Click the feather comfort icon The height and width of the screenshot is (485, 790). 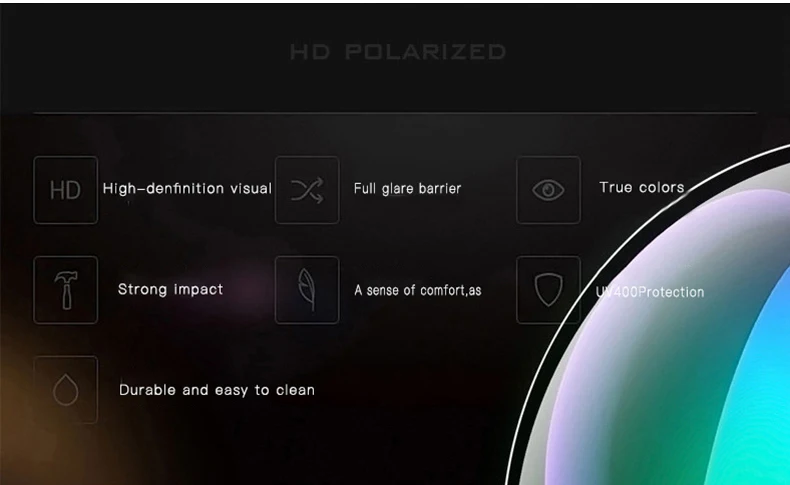[x=307, y=290]
